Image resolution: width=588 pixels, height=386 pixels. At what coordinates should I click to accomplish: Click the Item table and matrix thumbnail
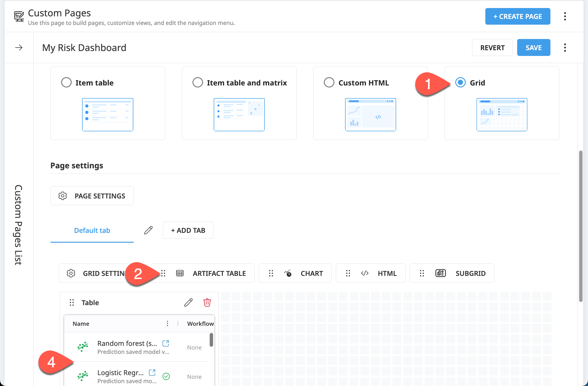pyautogui.click(x=239, y=115)
